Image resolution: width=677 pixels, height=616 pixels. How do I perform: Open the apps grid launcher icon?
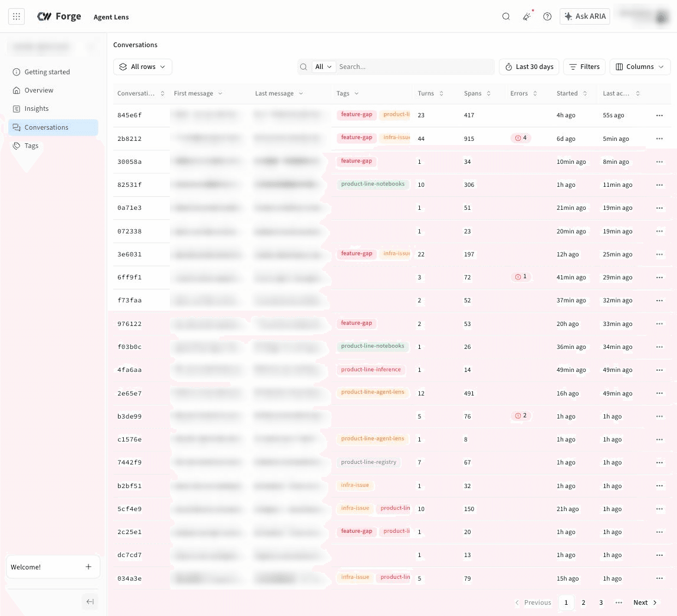(17, 17)
